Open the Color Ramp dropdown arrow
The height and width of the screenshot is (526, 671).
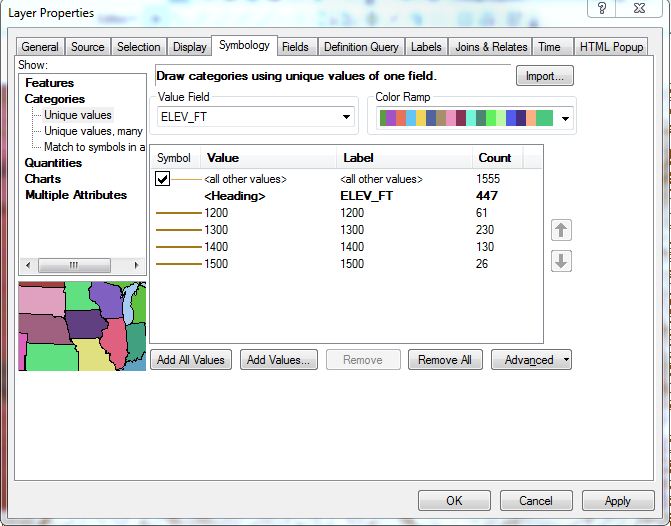click(x=565, y=119)
